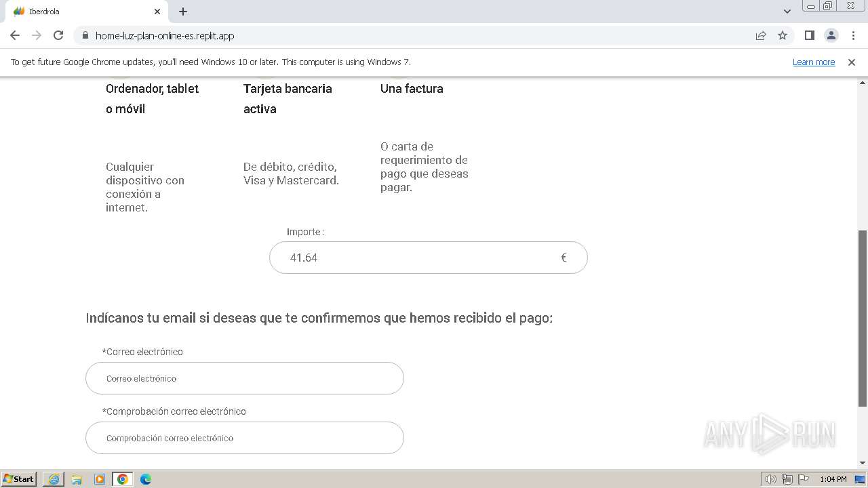This screenshot has height=488, width=868.
Task: Open the Chrome profile avatar
Action: (831, 35)
